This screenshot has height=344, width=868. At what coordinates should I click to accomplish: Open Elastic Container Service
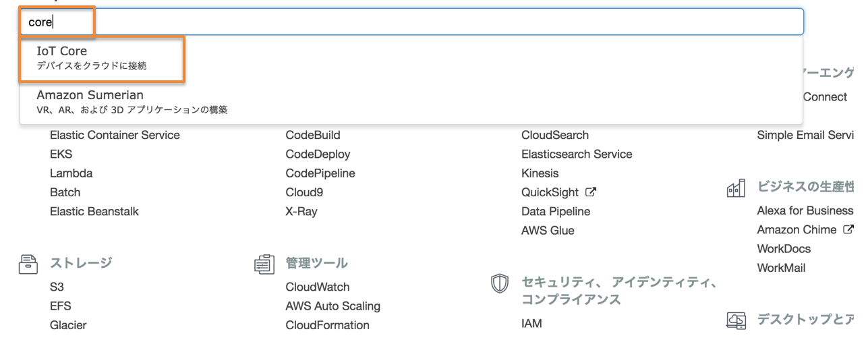click(x=115, y=135)
